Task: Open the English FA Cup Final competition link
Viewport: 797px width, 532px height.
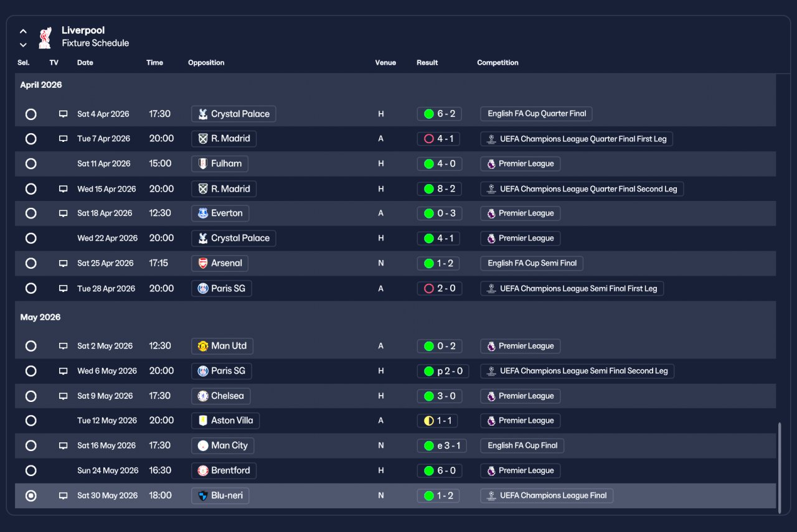Action: click(522, 446)
